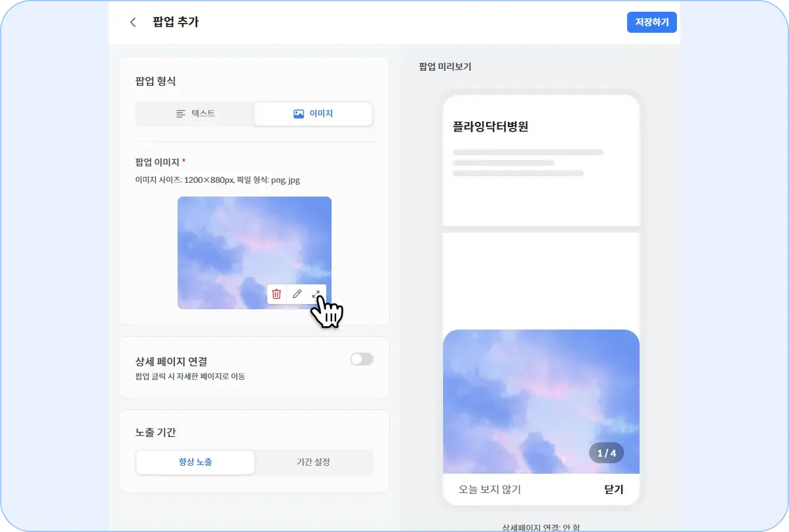Click the 팝업 추가 page title
The width and height of the screenshot is (789, 532).
pos(176,22)
